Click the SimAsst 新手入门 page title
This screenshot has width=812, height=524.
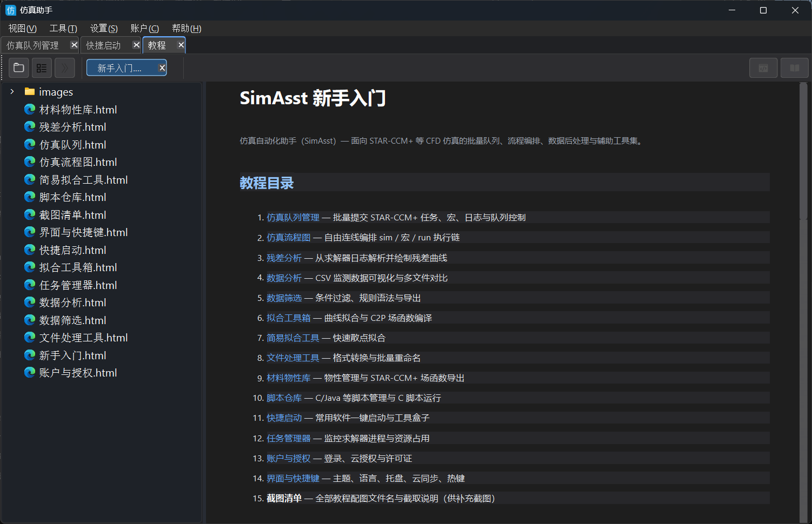(312, 98)
